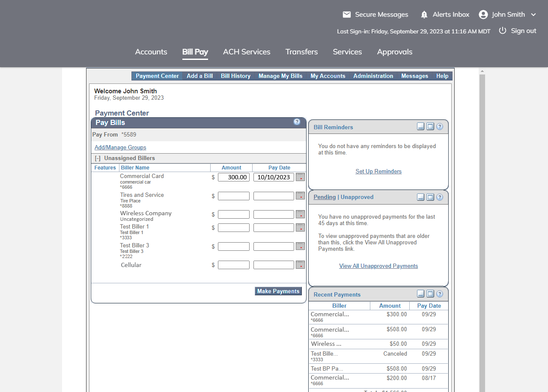Click the Wireless Company amount field
This screenshot has width=548, height=392.
click(x=234, y=214)
